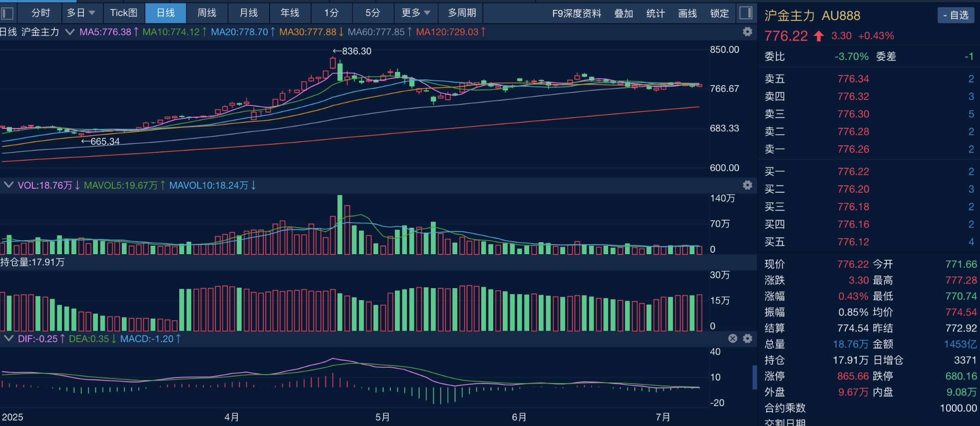Screen dimensions: 980x426
Task: Collapse the MACD indicator panel chevron
Action: [x=8, y=338]
